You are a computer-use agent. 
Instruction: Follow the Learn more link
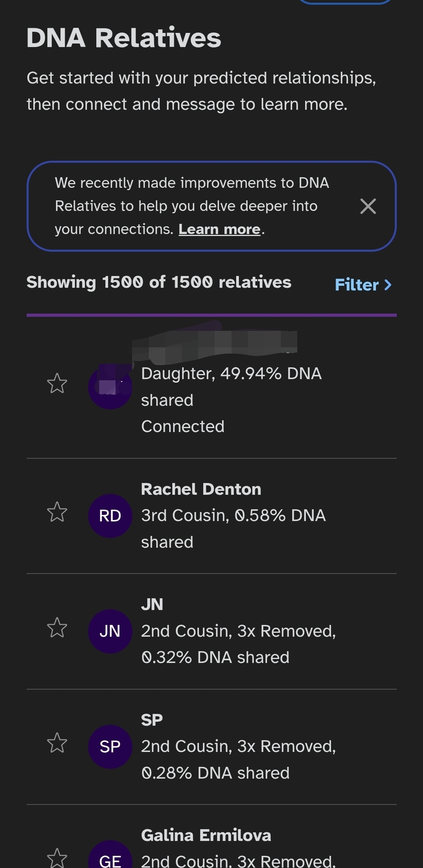click(219, 229)
